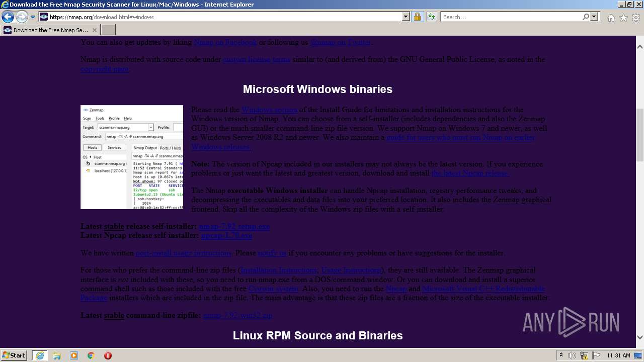The height and width of the screenshot is (362, 644).
Task: Click the vertical scrollbar thumb
Action: [x=640, y=134]
